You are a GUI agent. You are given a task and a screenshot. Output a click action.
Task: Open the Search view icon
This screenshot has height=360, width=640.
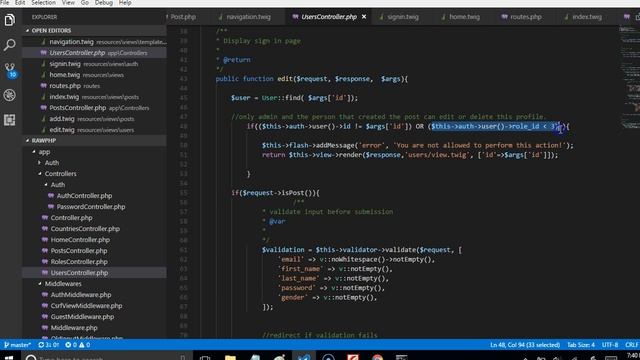tap(9, 44)
